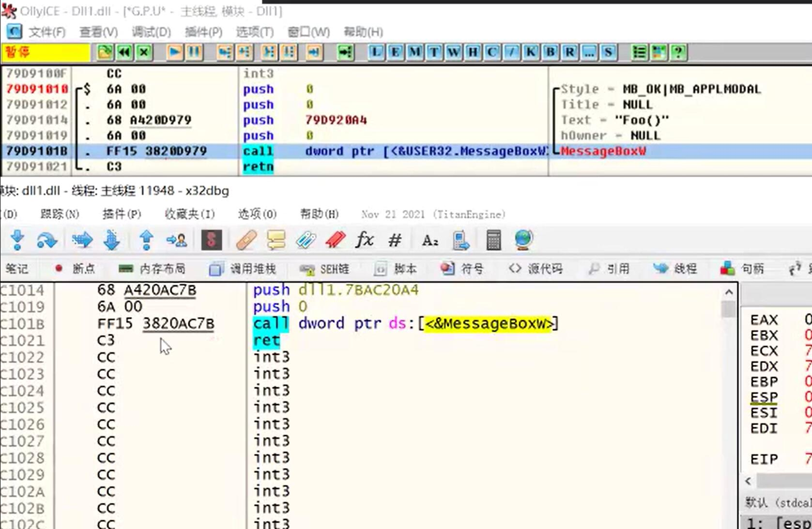Open Variables with the x32dbg # icon
The image size is (812, 529).
(395, 240)
